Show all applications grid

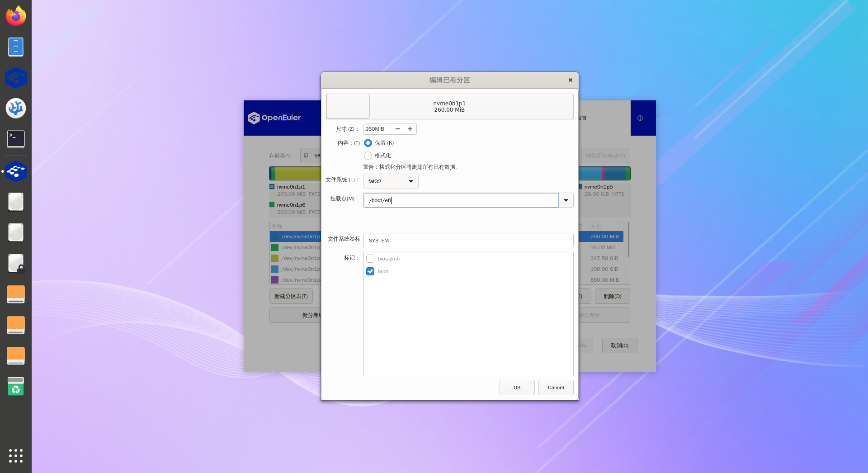[x=16, y=455]
